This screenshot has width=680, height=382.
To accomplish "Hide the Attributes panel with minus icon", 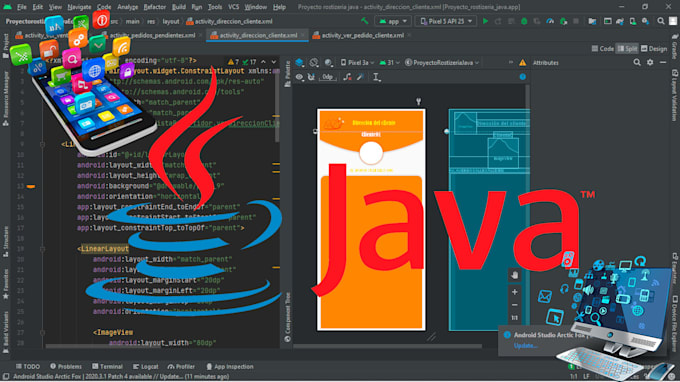I will (x=663, y=62).
